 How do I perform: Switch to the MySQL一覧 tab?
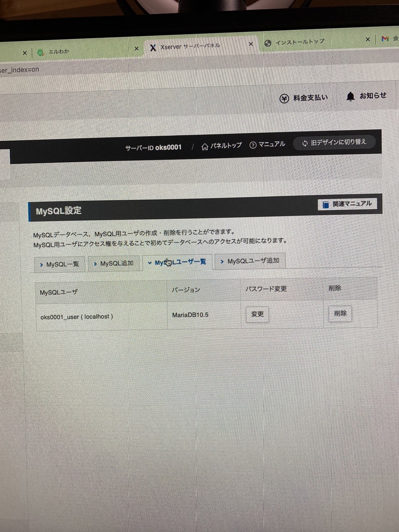tap(59, 264)
